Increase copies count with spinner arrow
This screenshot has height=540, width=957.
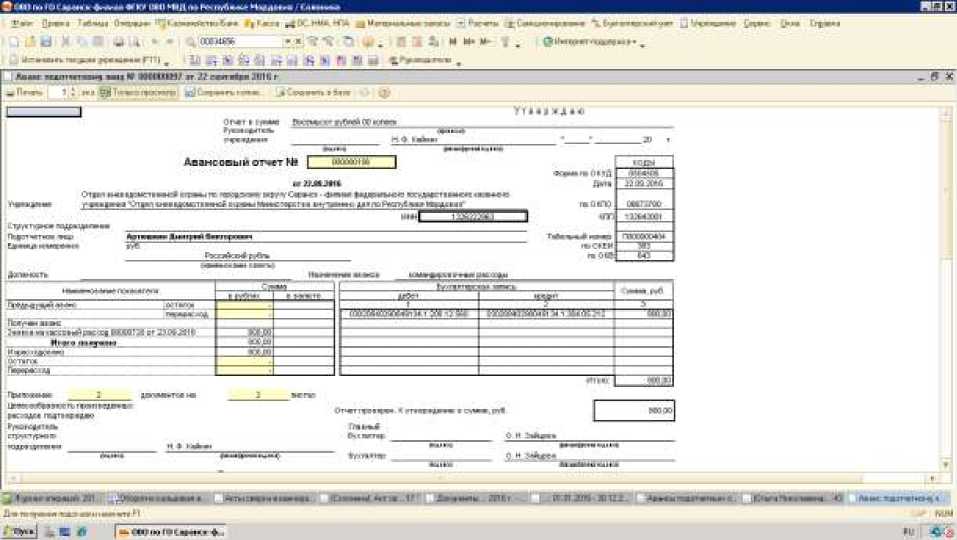pos(72,90)
